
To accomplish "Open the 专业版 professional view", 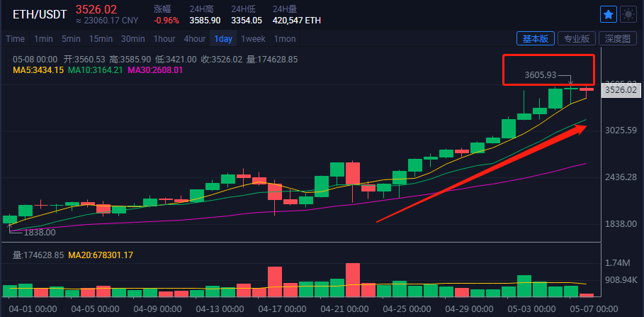I will (x=577, y=38).
